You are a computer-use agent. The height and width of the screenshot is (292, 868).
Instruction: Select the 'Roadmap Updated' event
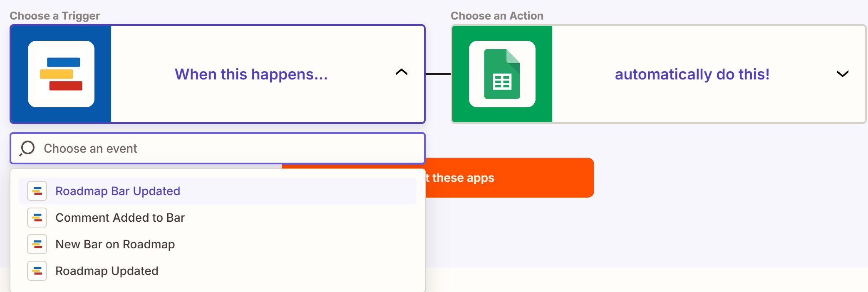(218, 271)
